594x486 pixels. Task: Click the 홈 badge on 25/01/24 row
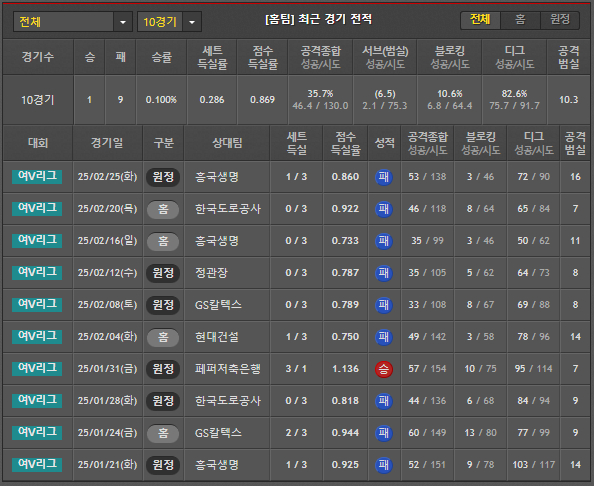163,433
